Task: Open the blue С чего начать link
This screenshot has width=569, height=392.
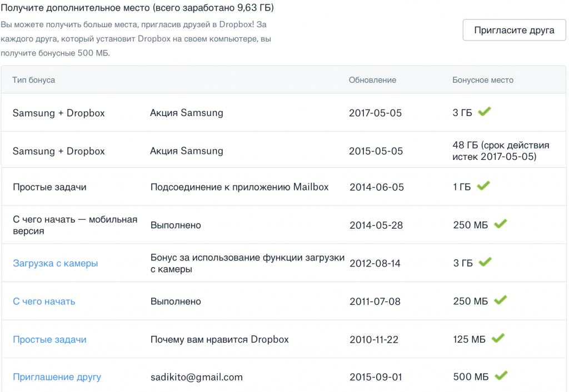Action: 44,301
